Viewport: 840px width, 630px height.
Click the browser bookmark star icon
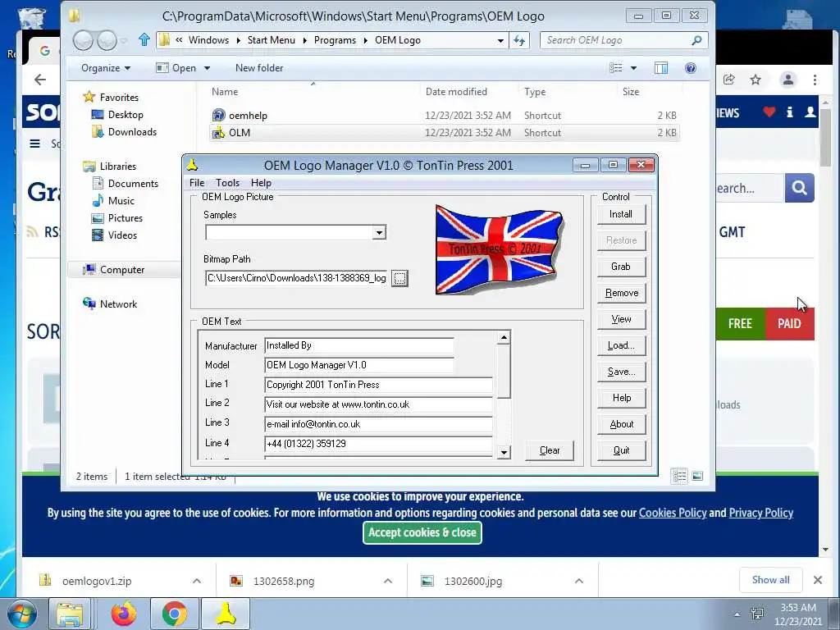[756, 80]
